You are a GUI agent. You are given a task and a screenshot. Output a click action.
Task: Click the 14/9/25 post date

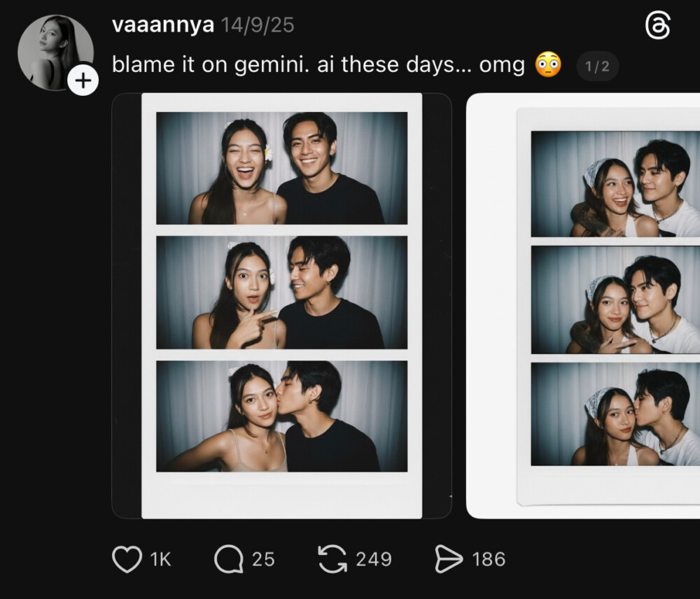[x=257, y=25]
